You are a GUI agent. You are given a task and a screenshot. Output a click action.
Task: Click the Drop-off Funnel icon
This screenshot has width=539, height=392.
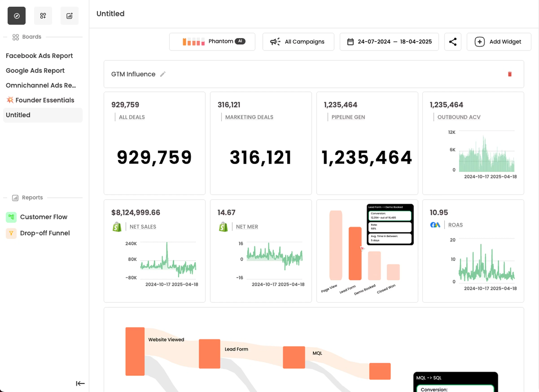[x=11, y=233]
